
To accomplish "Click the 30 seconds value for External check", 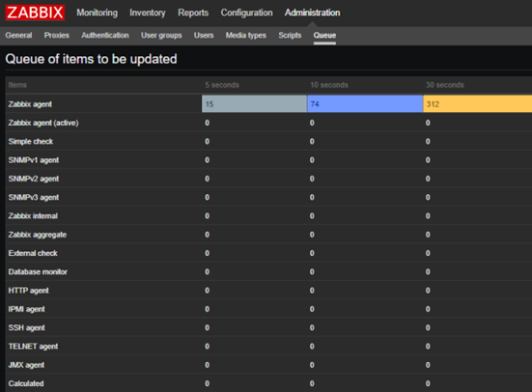I will click(428, 253).
